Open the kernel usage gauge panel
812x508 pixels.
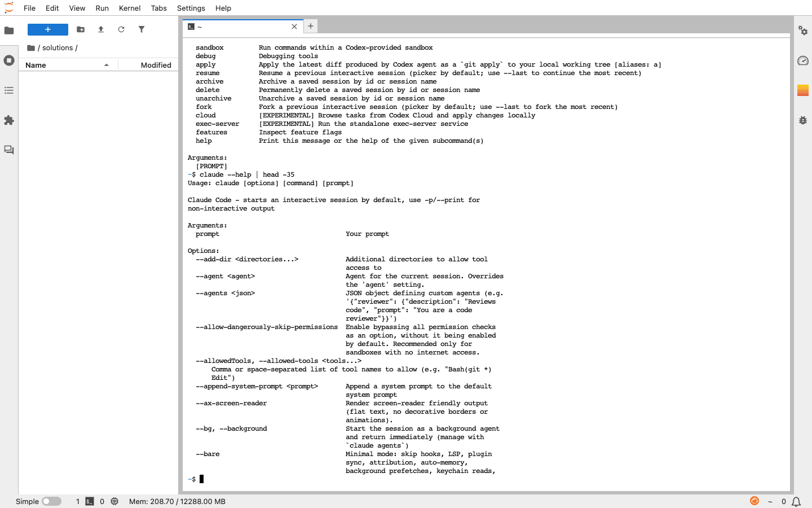tap(803, 60)
